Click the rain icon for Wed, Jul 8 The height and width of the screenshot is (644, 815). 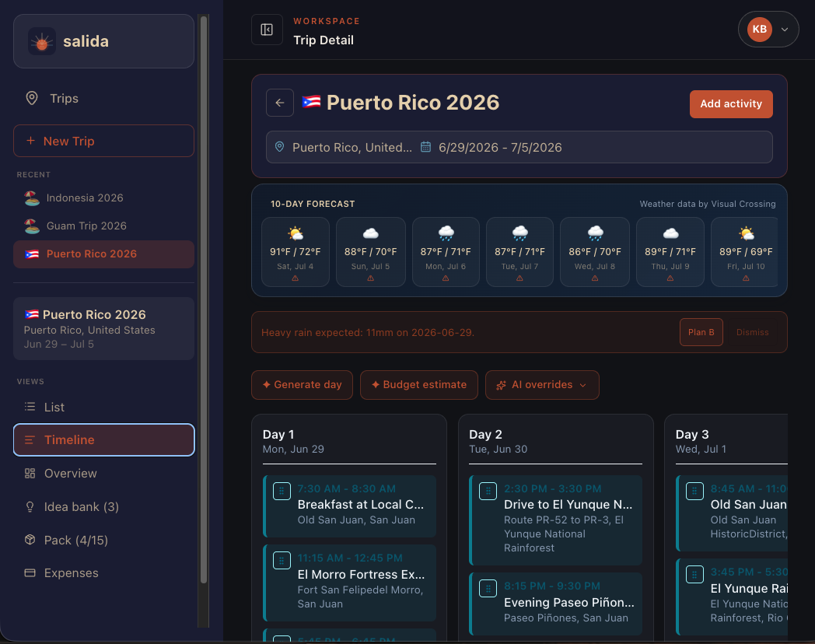pyautogui.click(x=595, y=233)
